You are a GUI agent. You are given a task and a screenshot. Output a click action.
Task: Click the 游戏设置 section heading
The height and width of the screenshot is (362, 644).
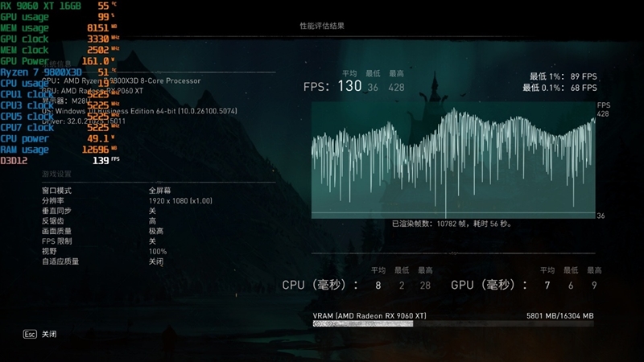click(56, 174)
